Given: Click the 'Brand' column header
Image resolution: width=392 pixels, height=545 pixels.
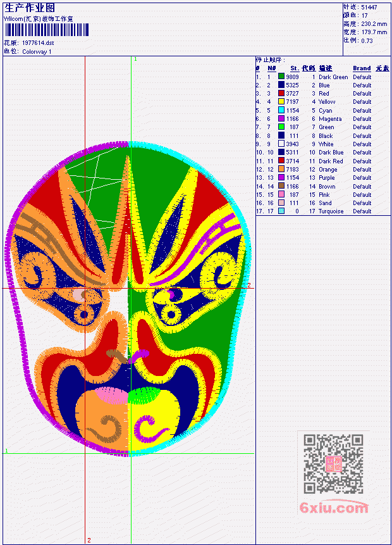Looking at the screenshot, I should (362, 68).
